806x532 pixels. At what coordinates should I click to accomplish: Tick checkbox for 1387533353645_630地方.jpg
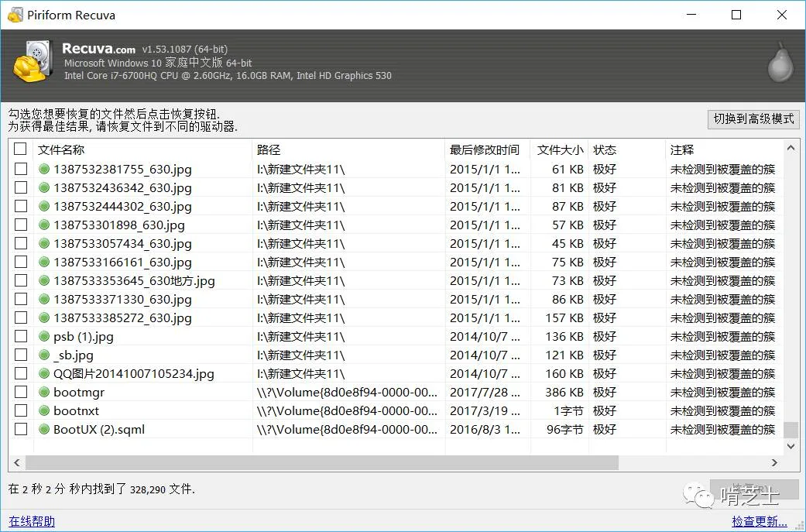coord(21,280)
